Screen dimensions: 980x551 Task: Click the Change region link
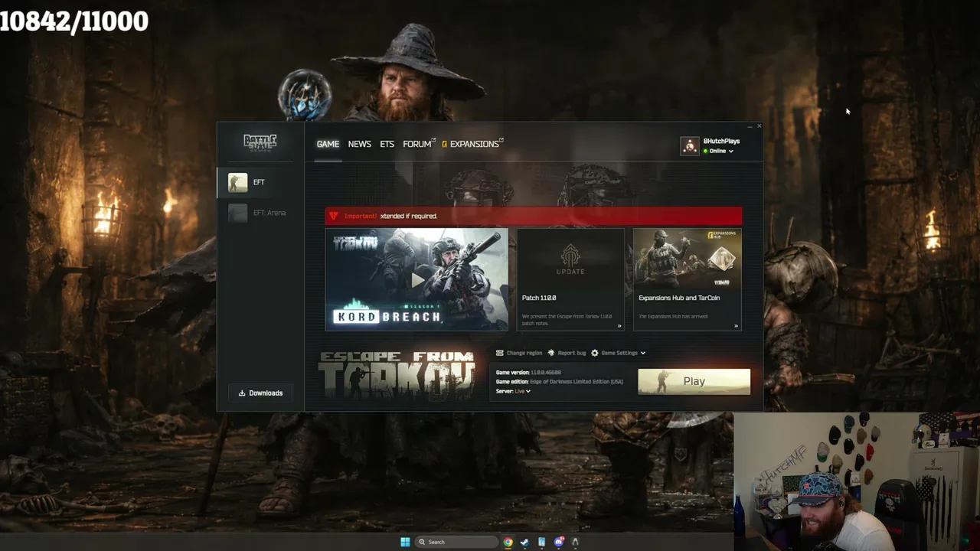[524, 353]
